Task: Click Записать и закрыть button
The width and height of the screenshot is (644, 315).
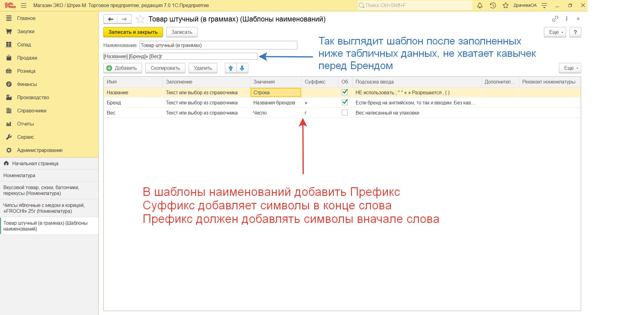Action: point(133,32)
